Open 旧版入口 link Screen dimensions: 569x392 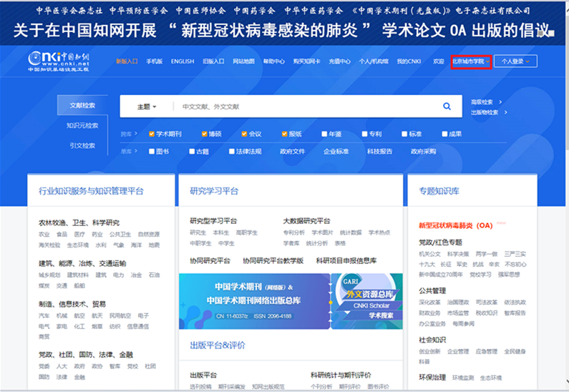(x=213, y=62)
